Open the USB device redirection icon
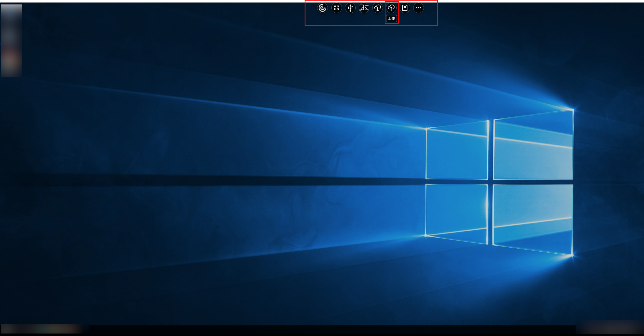Image resolution: width=644 pixels, height=336 pixels. pyautogui.click(x=350, y=8)
